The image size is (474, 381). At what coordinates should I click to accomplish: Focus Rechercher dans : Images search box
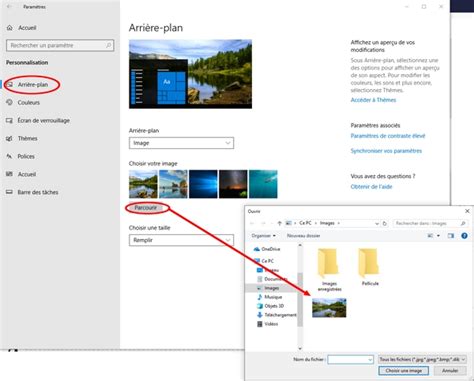(430, 223)
